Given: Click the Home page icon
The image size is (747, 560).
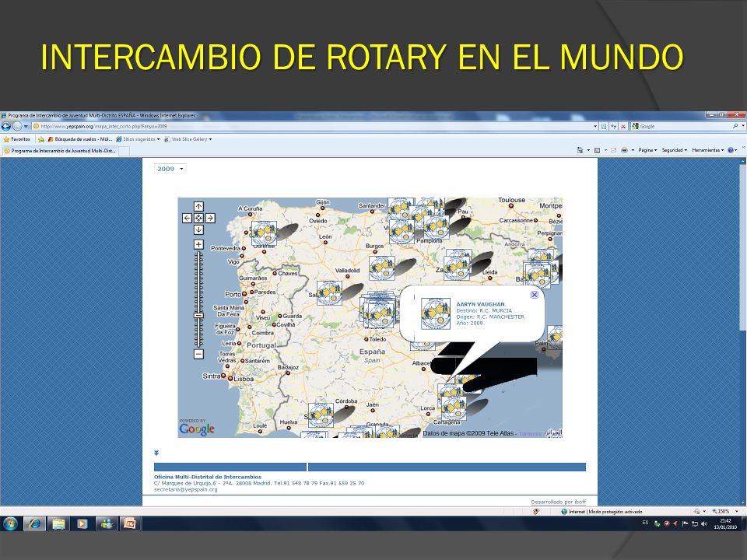Looking at the screenshot, I should tap(580, 150).
